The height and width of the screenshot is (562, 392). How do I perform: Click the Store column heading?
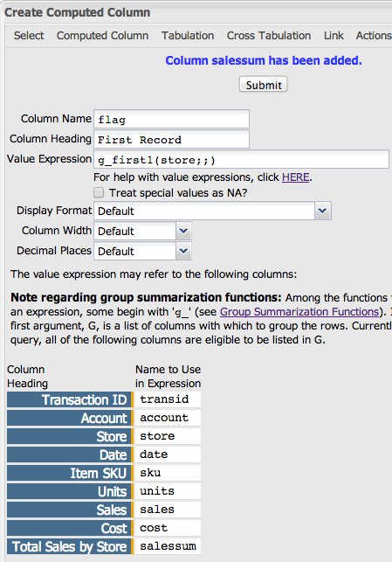(70, 436)
